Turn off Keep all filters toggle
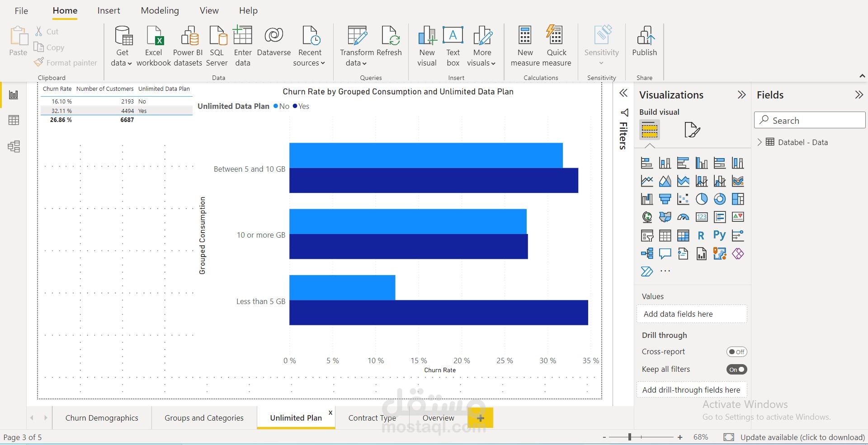 point(737,370)
